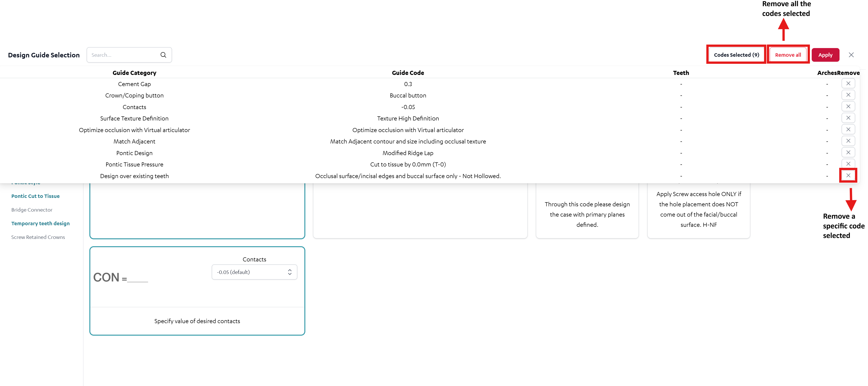Select the CON contacts code card

[197, 291]
